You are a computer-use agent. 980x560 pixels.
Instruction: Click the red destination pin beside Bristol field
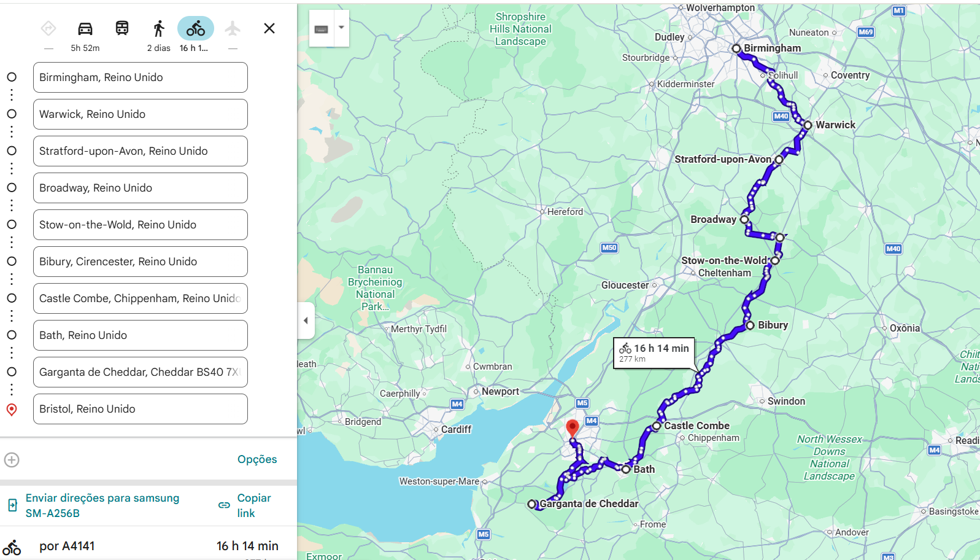12,410
